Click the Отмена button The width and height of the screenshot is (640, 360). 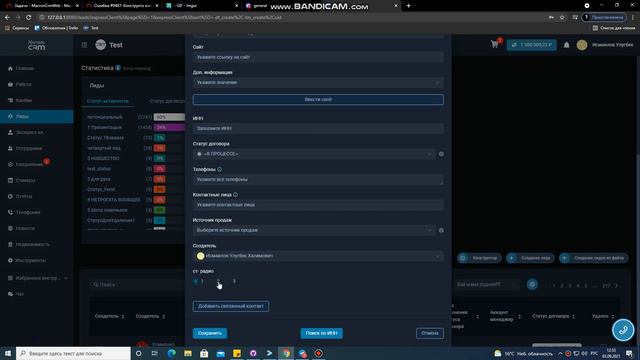click(x=430, y=333)
